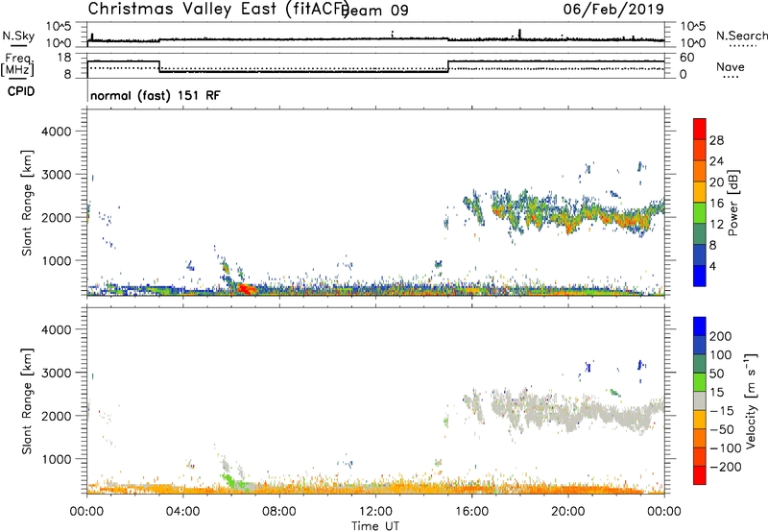
Task: Click the '3000' tick in velocity panel
Action: (x=56, y=373)
